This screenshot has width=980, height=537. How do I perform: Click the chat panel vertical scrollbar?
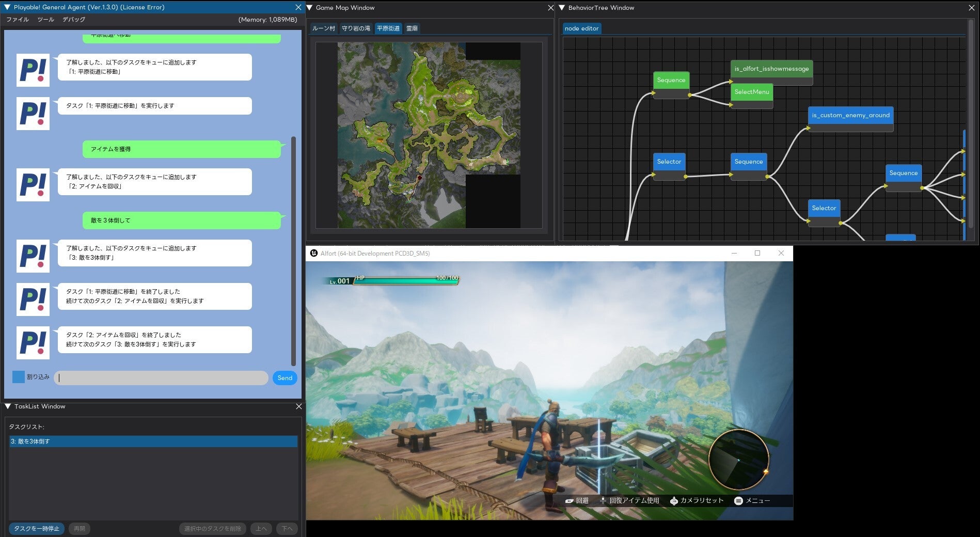(293, 251)
